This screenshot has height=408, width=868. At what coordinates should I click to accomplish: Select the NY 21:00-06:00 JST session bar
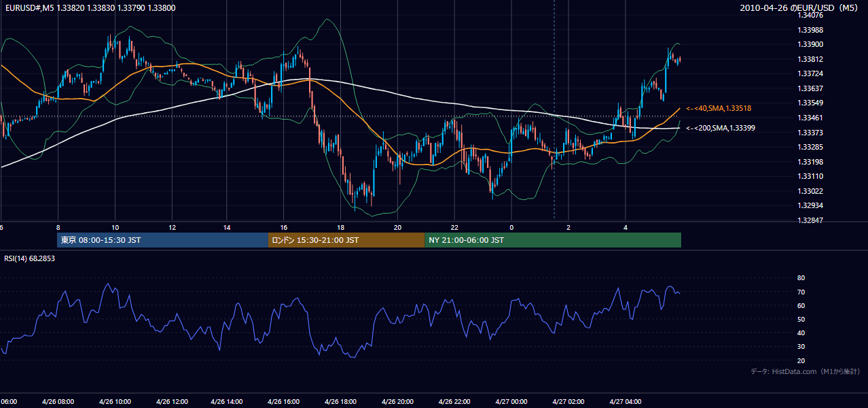(553, 240)
